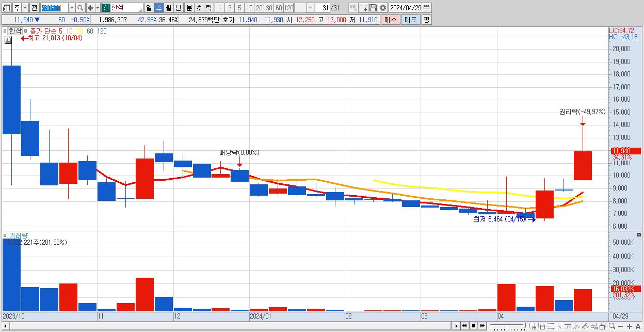This screenshot has width=644, height=332.
Task: Click the chart layout icon at top-left
Action: point(6,8)
